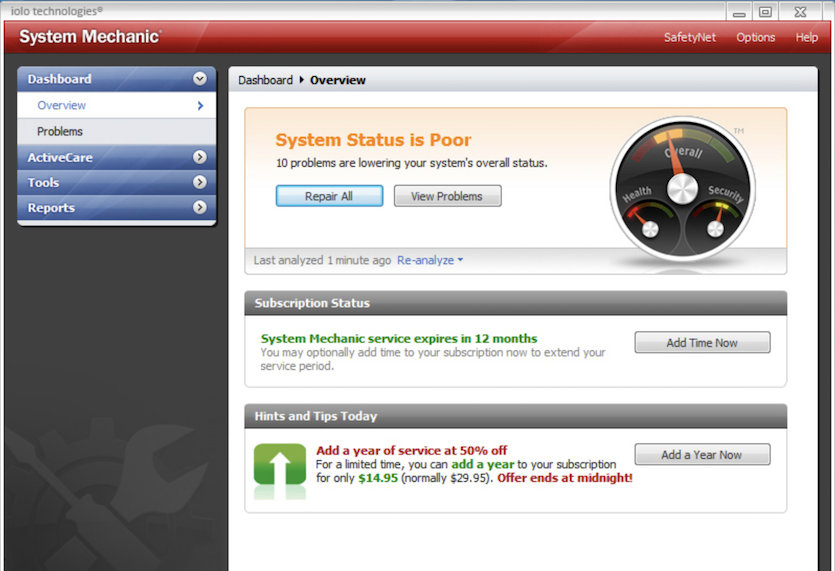Click the Subscription Status header
835x571 pixels.
point(515,303)
